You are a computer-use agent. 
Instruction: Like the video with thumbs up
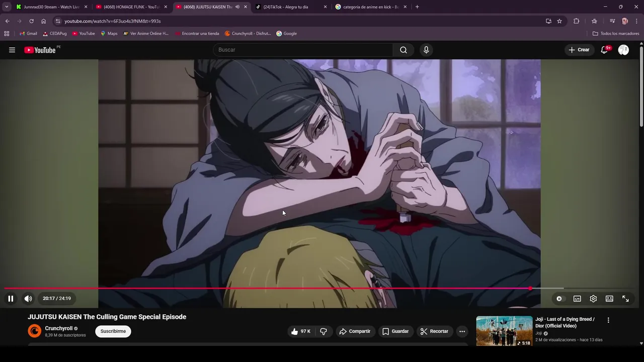[x=301, y=331]
